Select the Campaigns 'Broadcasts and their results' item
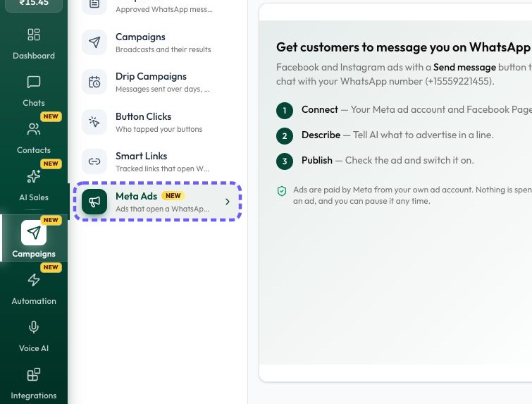This screenshot has width=532, height=404. point(158,42)
